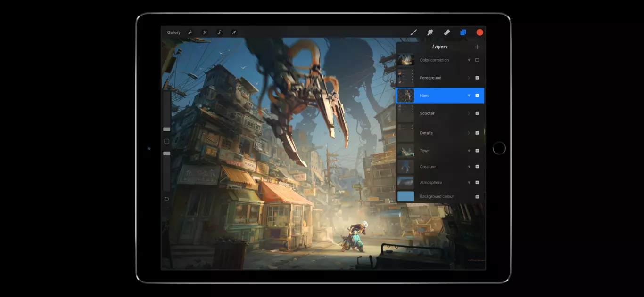Expand the Details layer group
This screenshot has height=297, width=644.
click(x=469, y=133)
